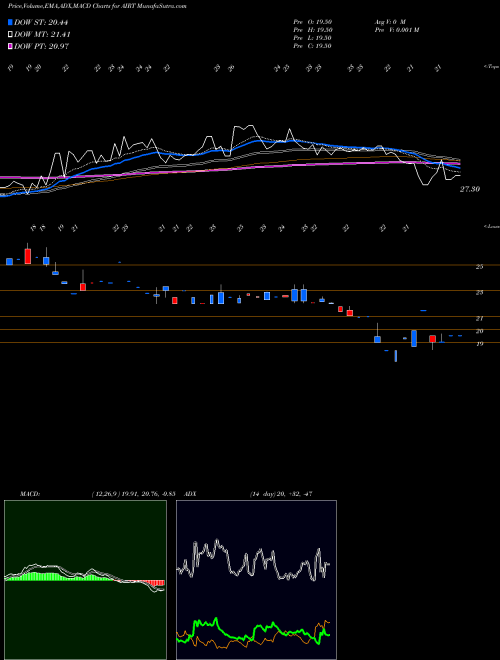Click the blue DOW ST legend swatch

tap(10, 22)
